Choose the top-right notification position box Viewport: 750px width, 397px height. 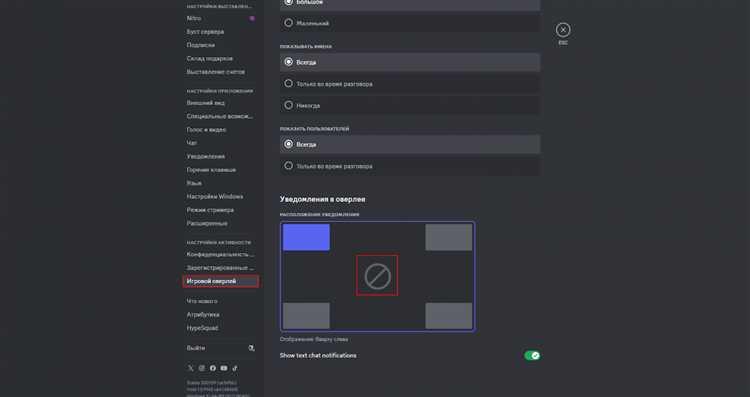[449, 237]
